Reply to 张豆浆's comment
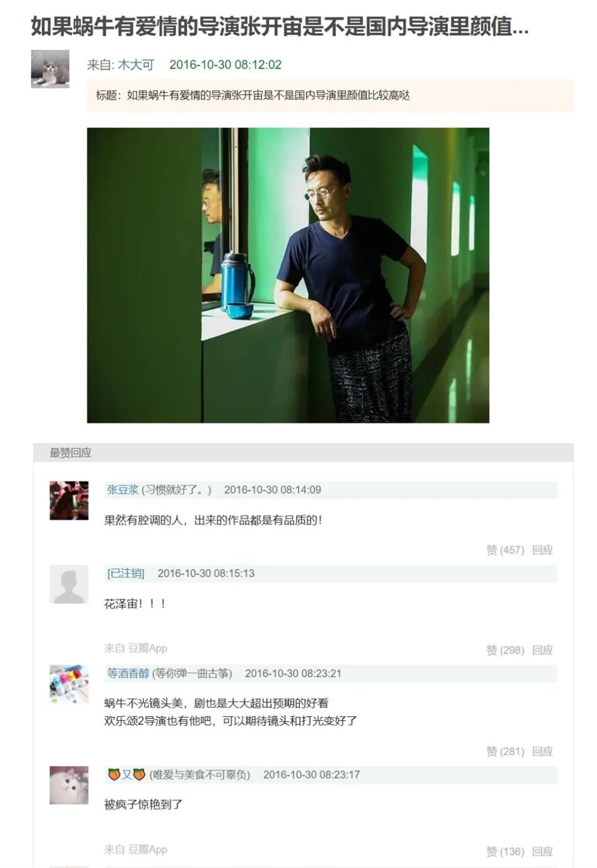Image resolution: width=597 pixels, height=868 pixels. tap(542, 550)
